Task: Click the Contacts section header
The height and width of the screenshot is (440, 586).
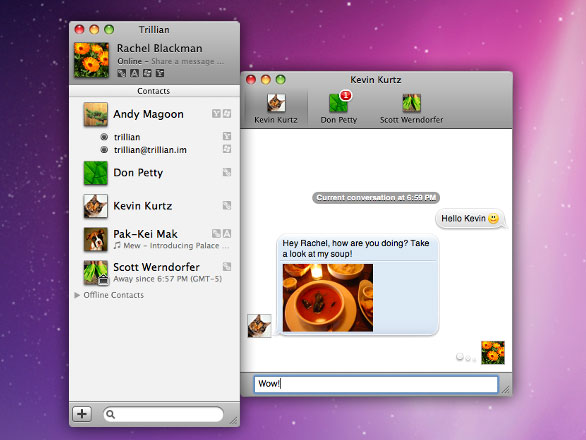Action: coord(154,91)
